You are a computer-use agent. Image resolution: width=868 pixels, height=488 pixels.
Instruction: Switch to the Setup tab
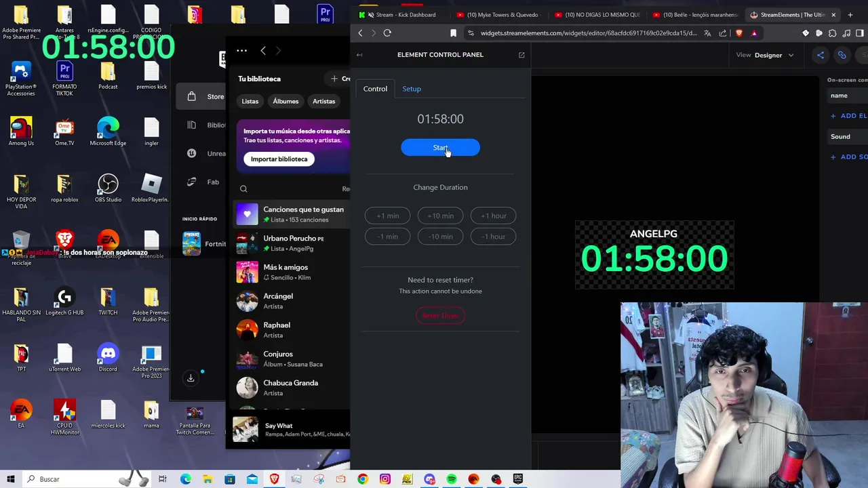(412, 89)
